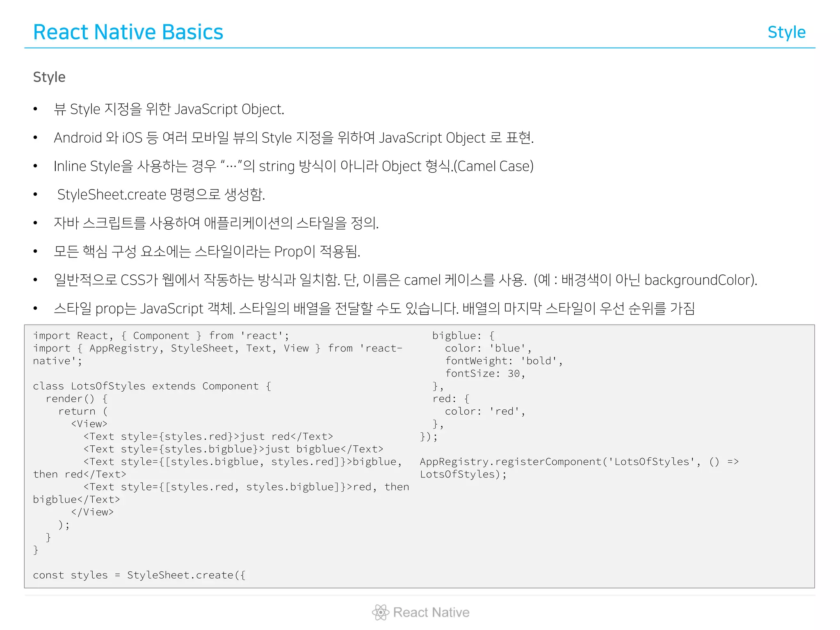Select the bullet '뷰 Style 지정을 위한 JavaScript Object.'
This screenshot has width=840, height=630.
point(169,109)
